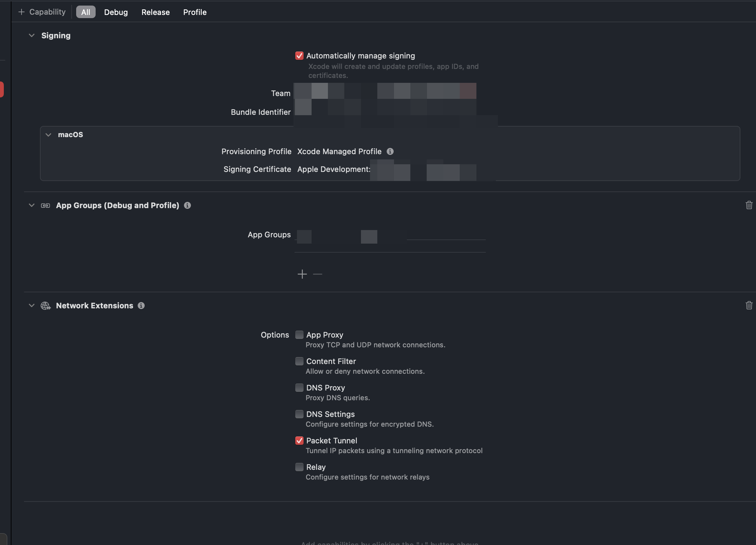Collapse the Signing section
Viewport: 756px width, 545px height.
(x=32, y=35)
